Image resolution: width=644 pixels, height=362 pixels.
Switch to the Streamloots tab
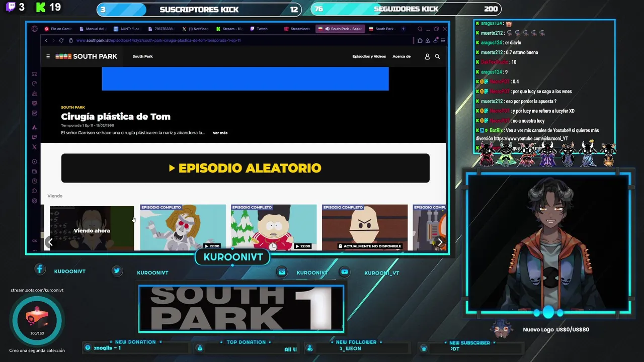298,29
